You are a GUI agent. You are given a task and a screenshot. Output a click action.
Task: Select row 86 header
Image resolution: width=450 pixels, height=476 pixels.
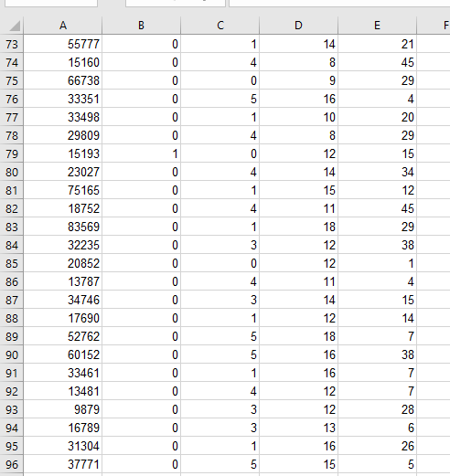pos(12,281)
